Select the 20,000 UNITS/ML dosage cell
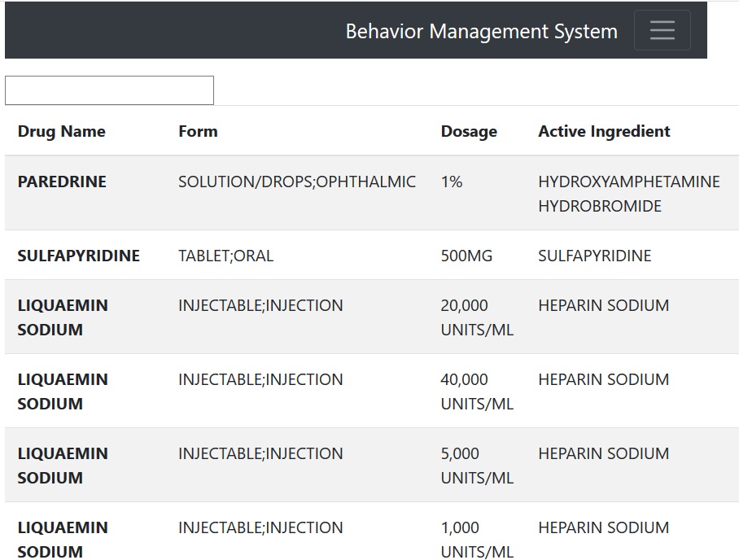Image resolution: width=739 pixels, height=560 pixels. (x=477, y=317)
